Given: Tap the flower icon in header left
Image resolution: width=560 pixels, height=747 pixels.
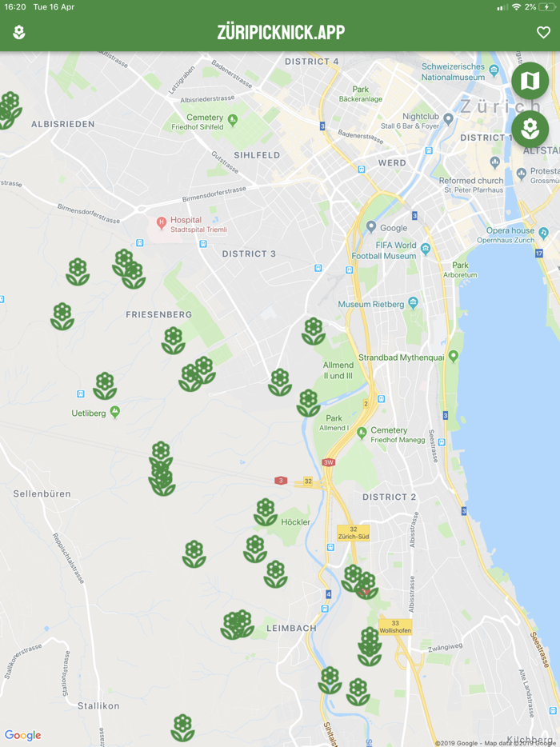Looking at the screenshot, I should [19, 33].
